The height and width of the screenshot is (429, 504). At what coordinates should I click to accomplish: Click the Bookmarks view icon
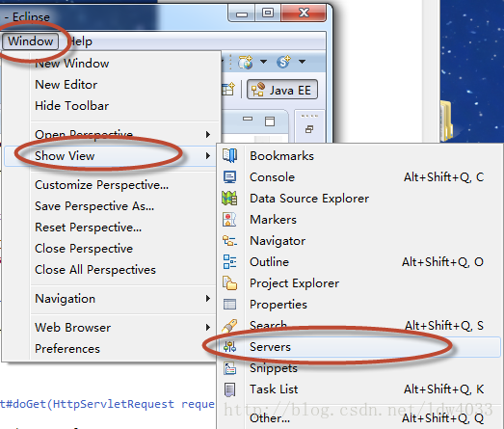coord(229,155)
